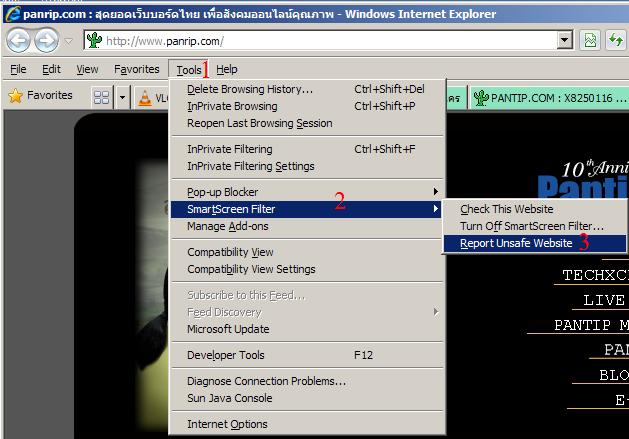Image resolution: width=629 pixels, height=439 pixels.
Task: Switch to the PANTIP.COM X8250116 tab
Action: pyautogui.click(x=548, y=98)
